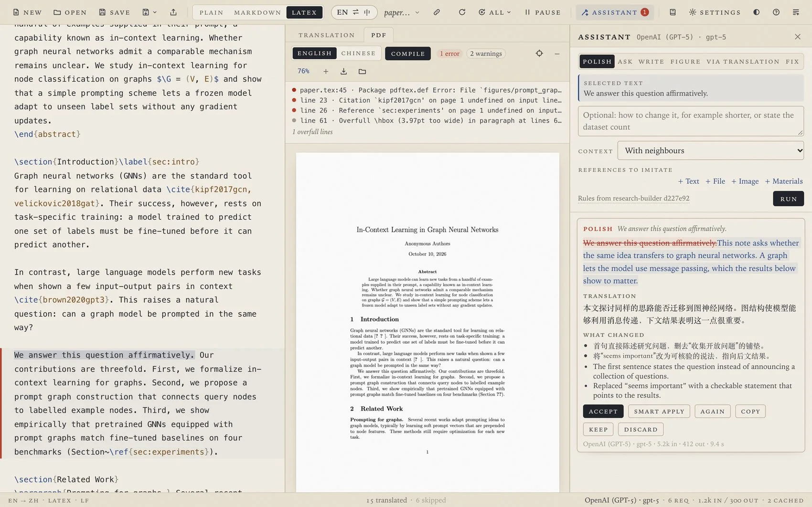Close the Assistant panel
The image size is (812, 507).
click(x=797, y=37)
